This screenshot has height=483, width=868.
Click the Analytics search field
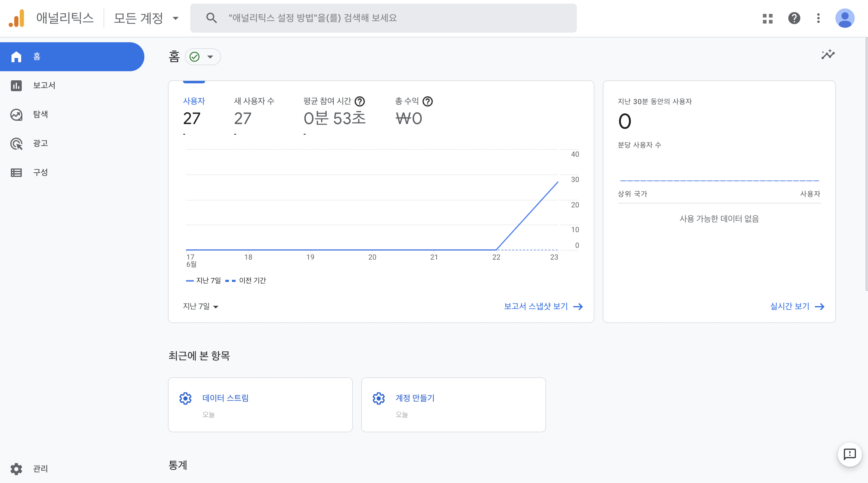click(x=383, y=18)
